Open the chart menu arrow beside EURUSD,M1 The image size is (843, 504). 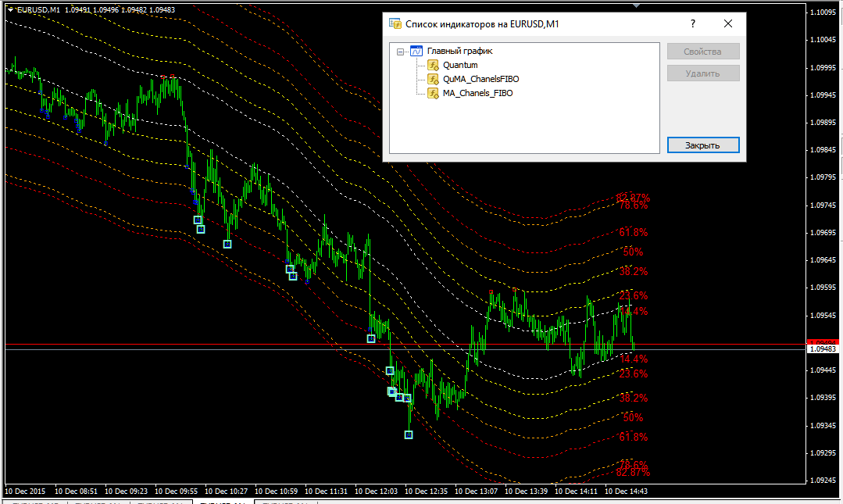10,9
